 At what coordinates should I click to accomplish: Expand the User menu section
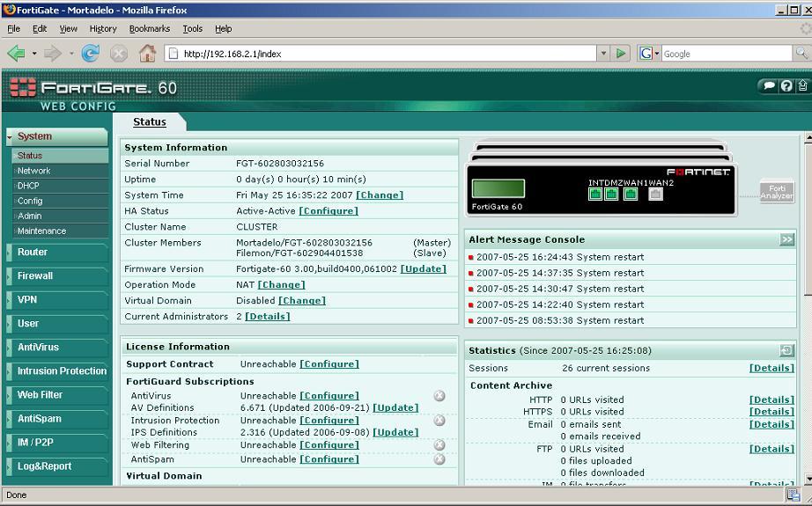click(57, 323)
